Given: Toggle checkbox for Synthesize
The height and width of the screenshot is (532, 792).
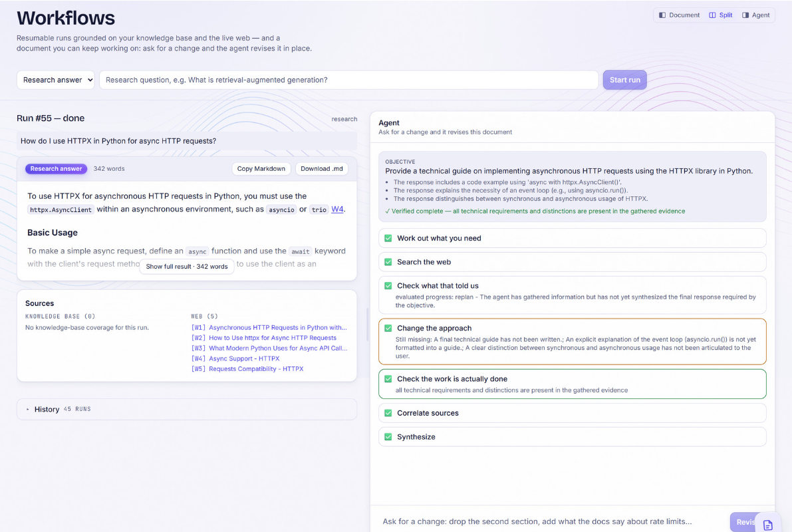Looking at the screenshot, I should pos(388,436).
